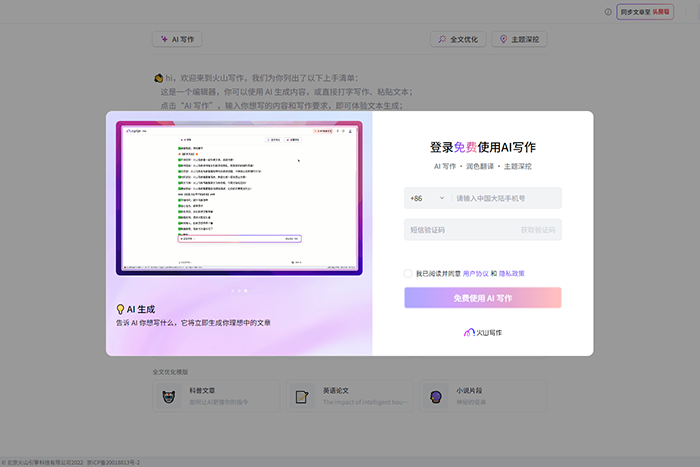Click the AI 写作 toolbar button
The image size is (700, 467).
tap(177, 39)
